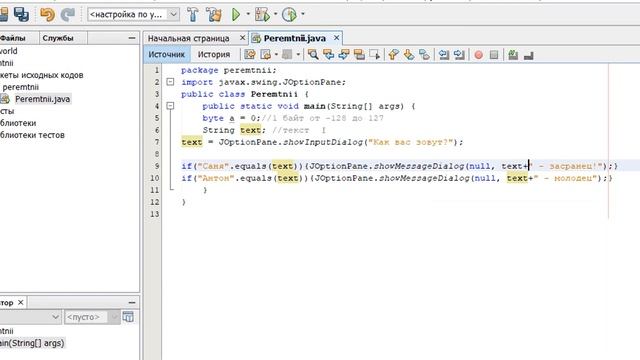Select the peremtnii package node
This screenshot has width=640, height=360.
pos(20,87)
